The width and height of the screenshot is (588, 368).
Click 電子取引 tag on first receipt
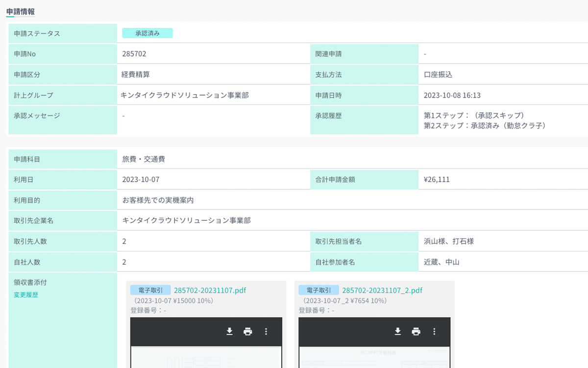point(150,290)
